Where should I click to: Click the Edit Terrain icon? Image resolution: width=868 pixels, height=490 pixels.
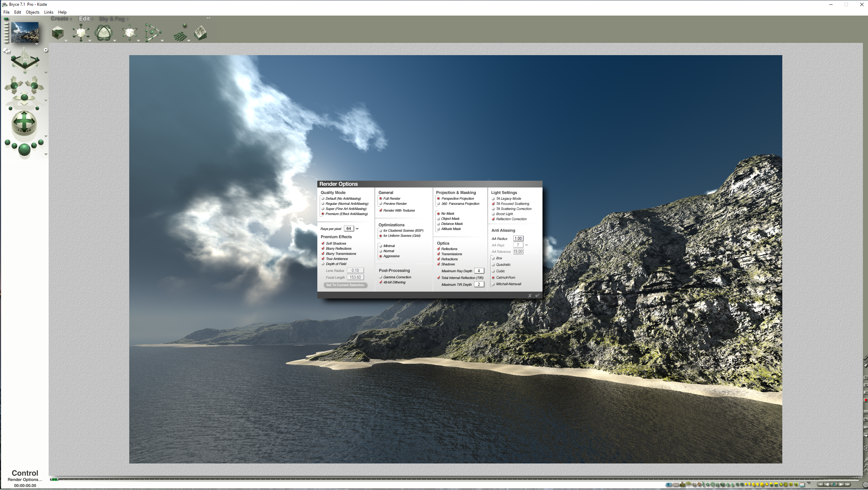200,33
